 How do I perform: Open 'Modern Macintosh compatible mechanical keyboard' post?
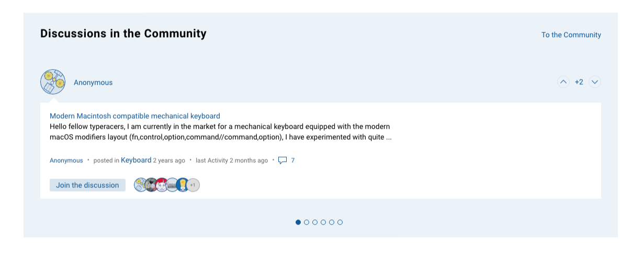135,116
